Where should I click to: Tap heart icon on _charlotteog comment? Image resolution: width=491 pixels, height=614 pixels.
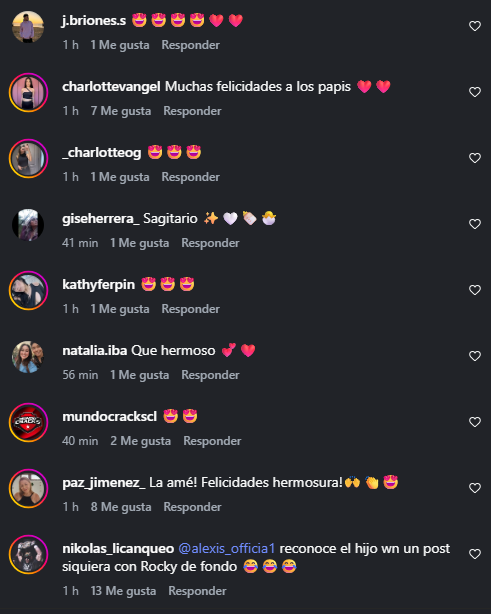[475, 158]
